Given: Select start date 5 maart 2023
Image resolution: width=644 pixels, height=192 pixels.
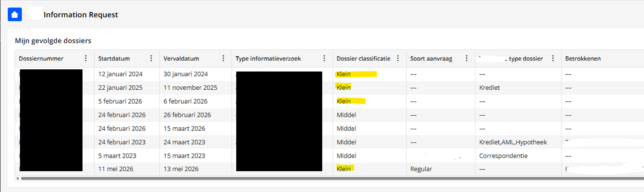Looking at the screenshot, I should 118,156.
